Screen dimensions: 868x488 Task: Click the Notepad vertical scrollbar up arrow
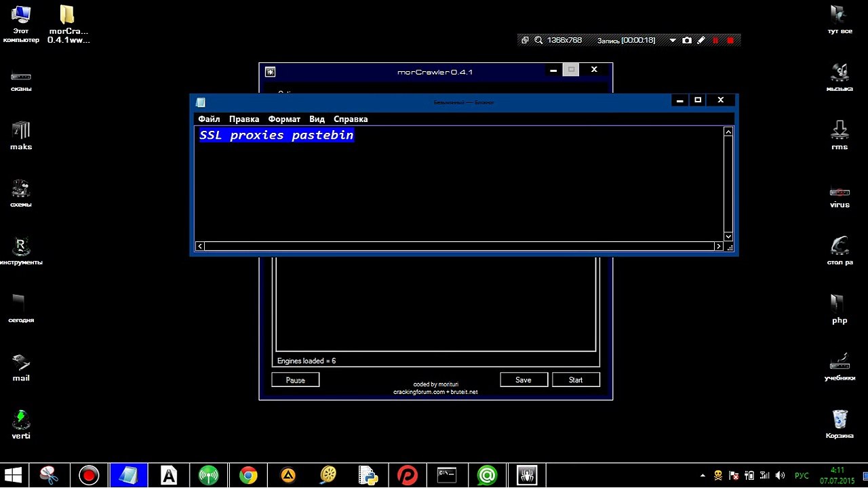(x=728, y=131)
